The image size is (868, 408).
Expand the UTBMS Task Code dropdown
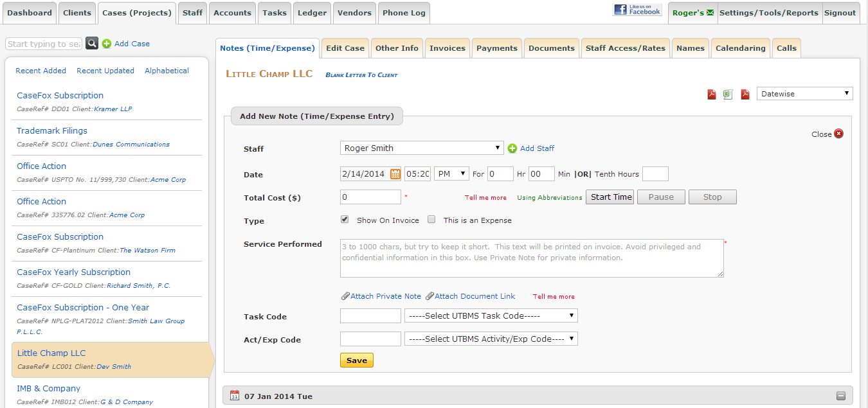(x=491, y=316)
